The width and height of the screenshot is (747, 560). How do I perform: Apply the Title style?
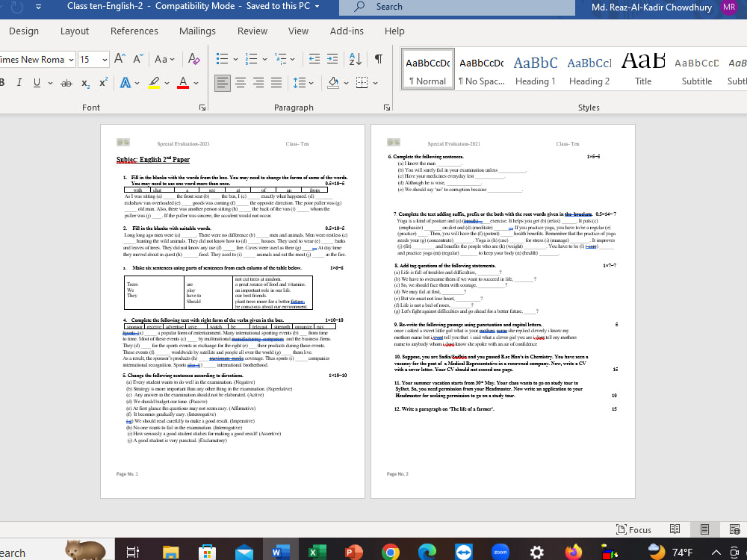[643, 69]
